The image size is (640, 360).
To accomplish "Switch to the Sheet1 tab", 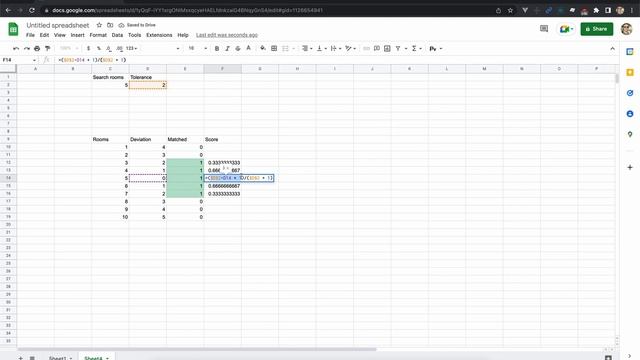I will coord(60,358).
